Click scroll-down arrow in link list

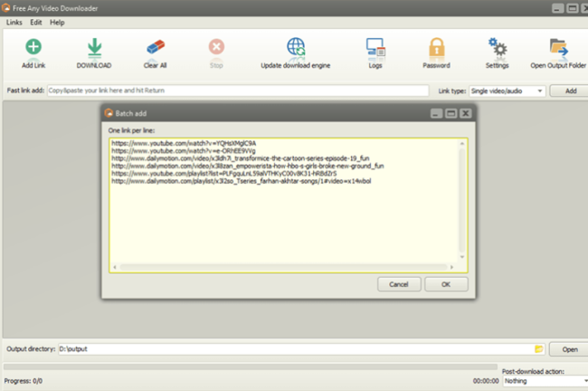[462, 257]
